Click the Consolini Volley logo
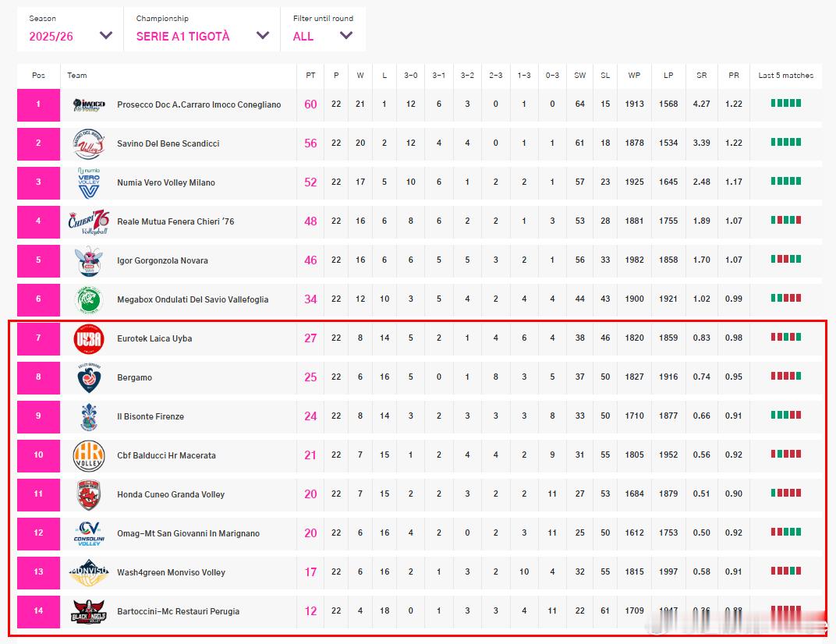The height and width of the screenshot is (644, 836). pyautogui.click(x=88, y=533)
